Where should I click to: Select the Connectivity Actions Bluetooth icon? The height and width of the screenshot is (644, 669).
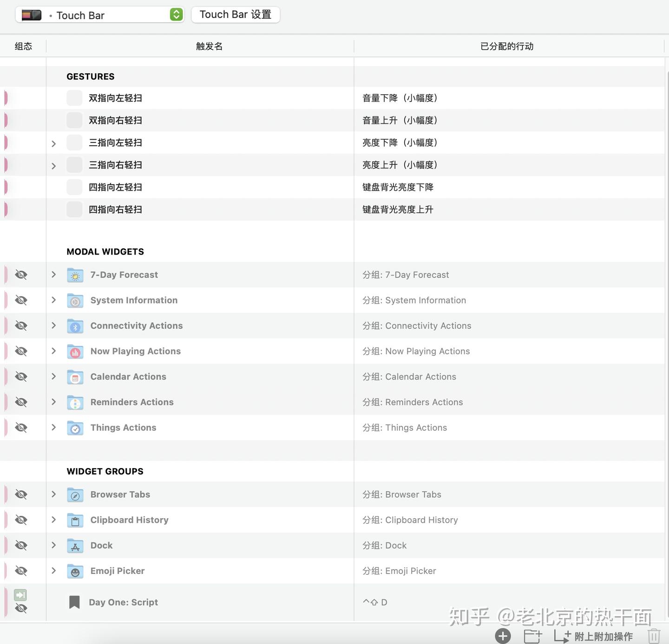tap(75, 325)
